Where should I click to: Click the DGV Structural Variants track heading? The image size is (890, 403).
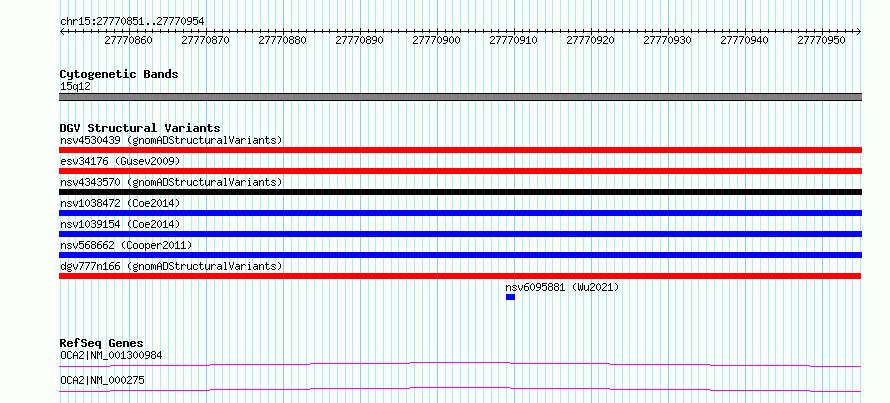click(140, 128)
